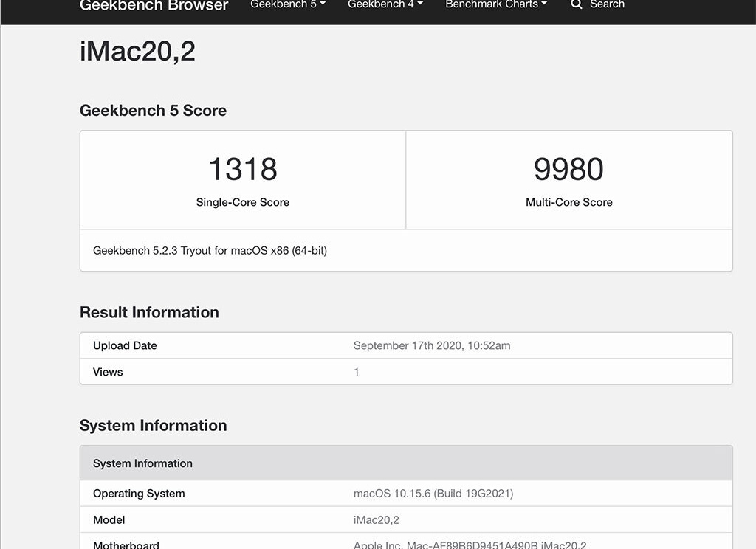Open the Benchmark Charts dropdown
The width and height of the screenshot is (756, 549).
coord(495,4)
